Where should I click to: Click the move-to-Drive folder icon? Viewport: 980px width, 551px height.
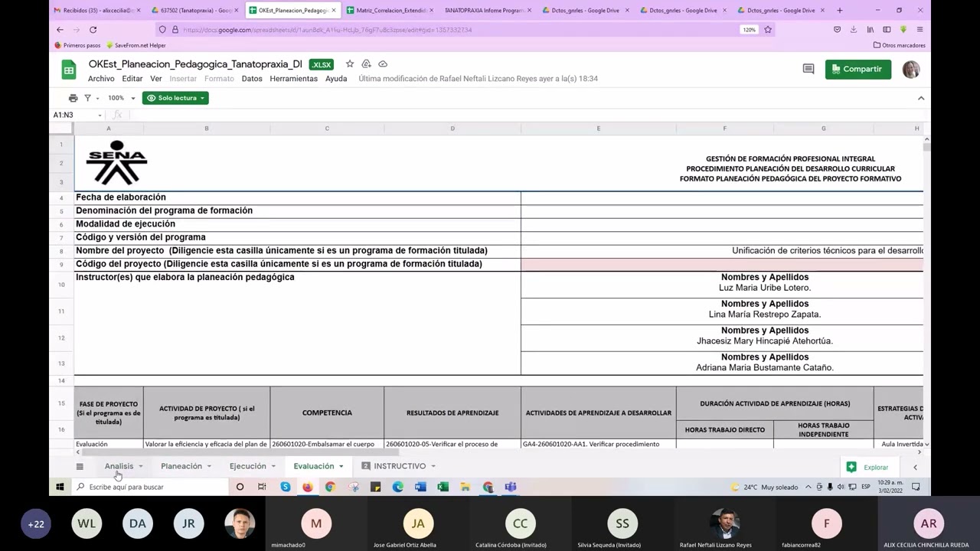tap(366, 64)
